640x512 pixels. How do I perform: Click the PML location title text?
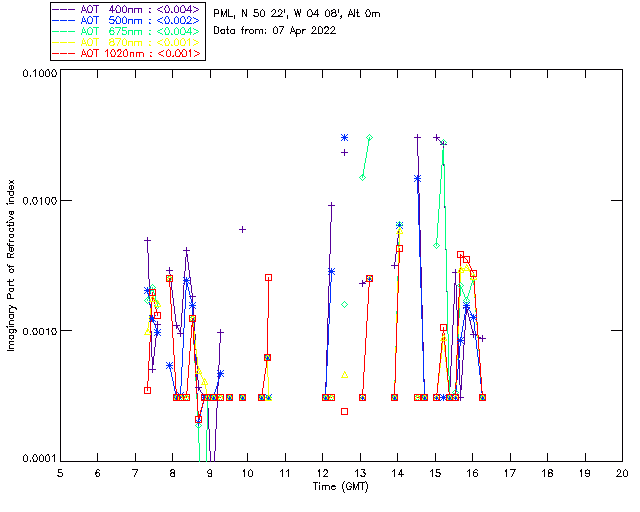[296, 14]
